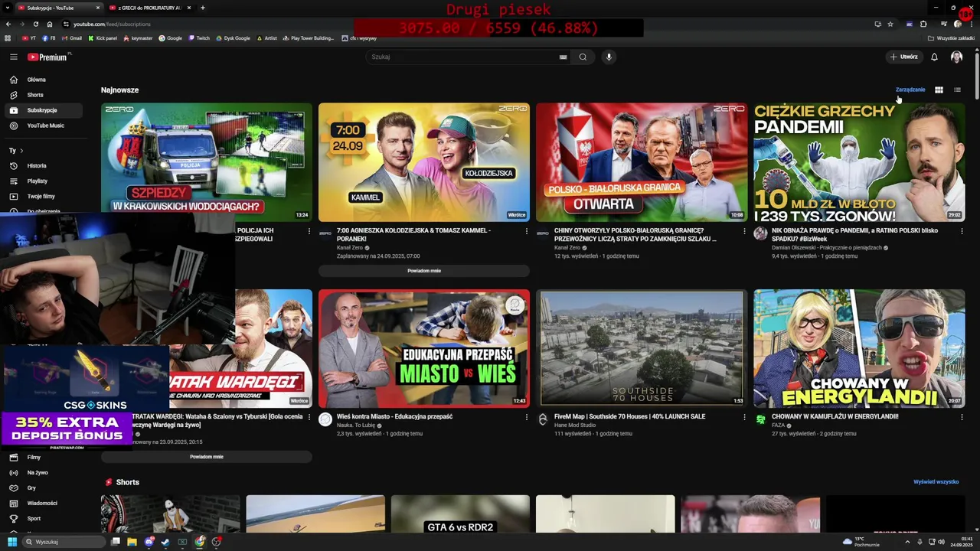The width and height of the screenshot is (980, 551).
Task: Click Powiadom mnie under Atak Wardęgi video
Action: (207, 457)
